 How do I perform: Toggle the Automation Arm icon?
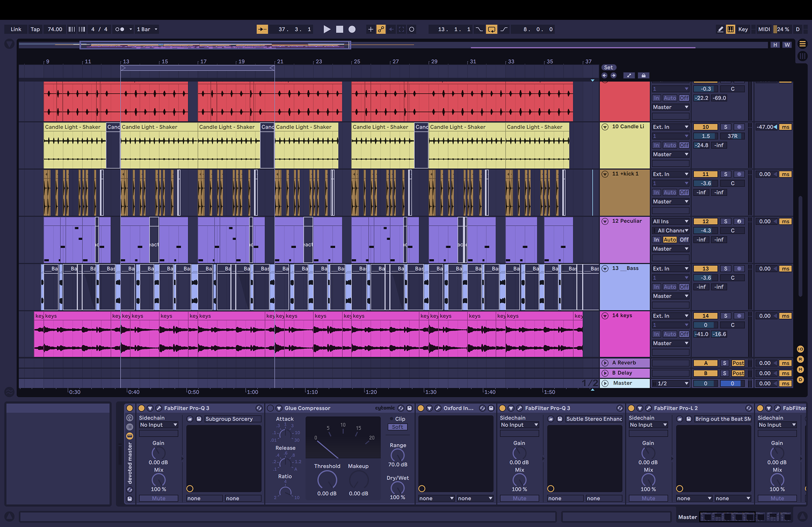tap(381, 29)
